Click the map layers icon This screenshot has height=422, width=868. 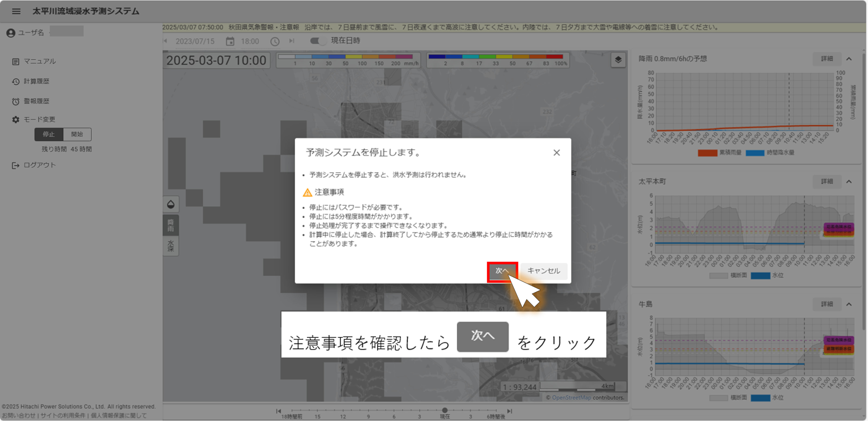[618, 60]
